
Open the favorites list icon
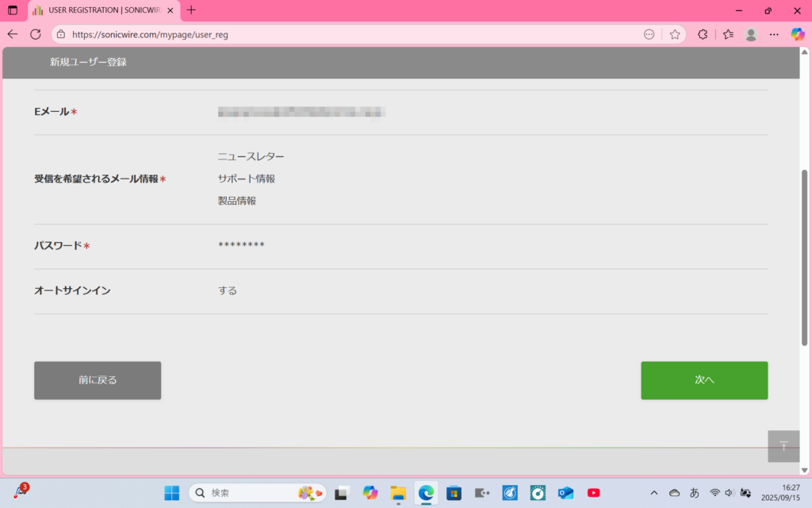point(728,34)
